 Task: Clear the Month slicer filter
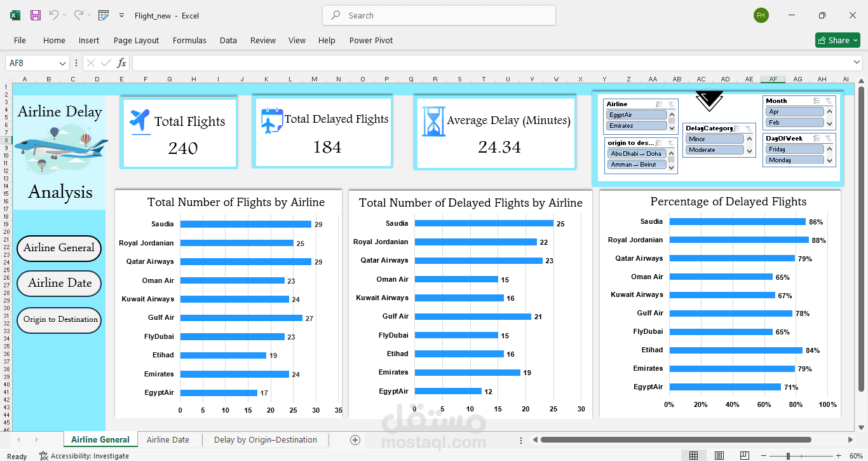click(829, 100)
